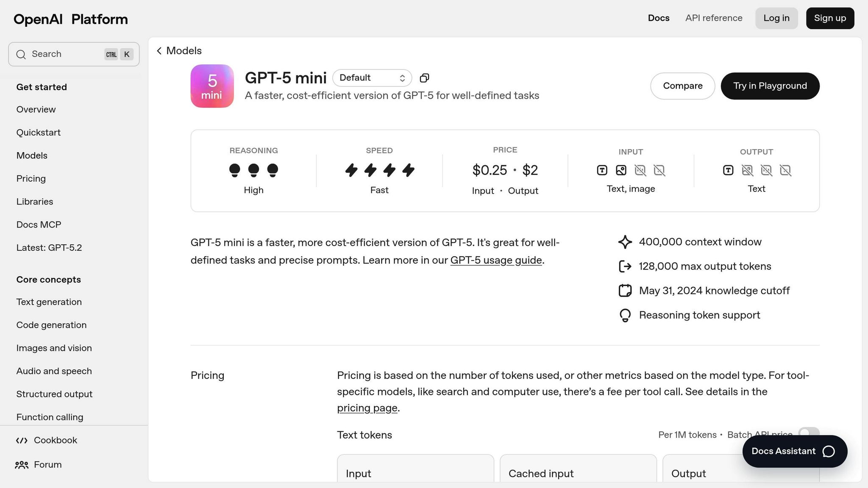Click the GPT-5 mini model logo
Screen dimensions: 868x488
click(x=212, y=86)
